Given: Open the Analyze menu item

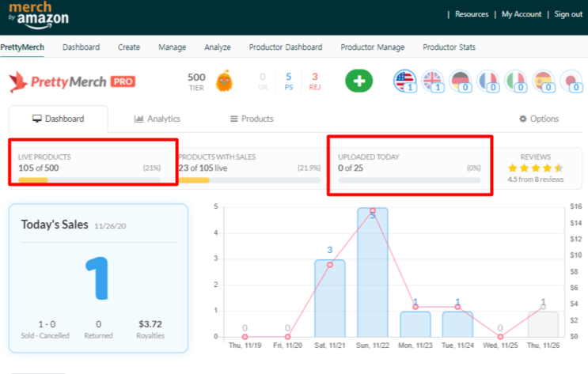Looking at the screenshot, I should coord(218,47).
